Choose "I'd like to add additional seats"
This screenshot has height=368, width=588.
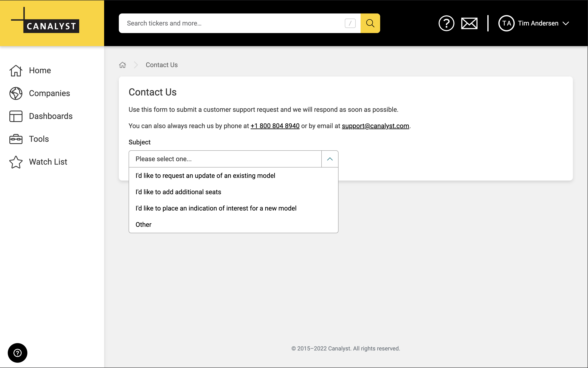point(178,192)
